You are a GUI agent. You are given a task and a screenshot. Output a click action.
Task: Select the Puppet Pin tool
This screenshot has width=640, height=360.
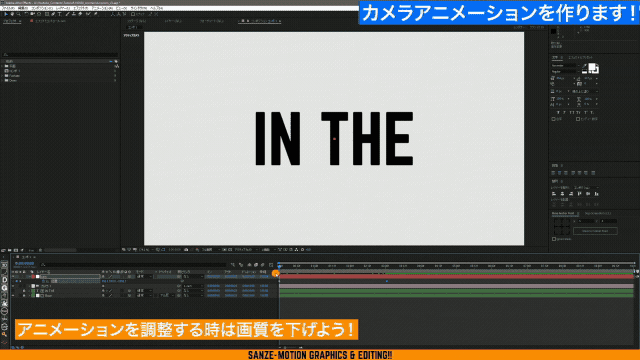(x=96, y=14)
